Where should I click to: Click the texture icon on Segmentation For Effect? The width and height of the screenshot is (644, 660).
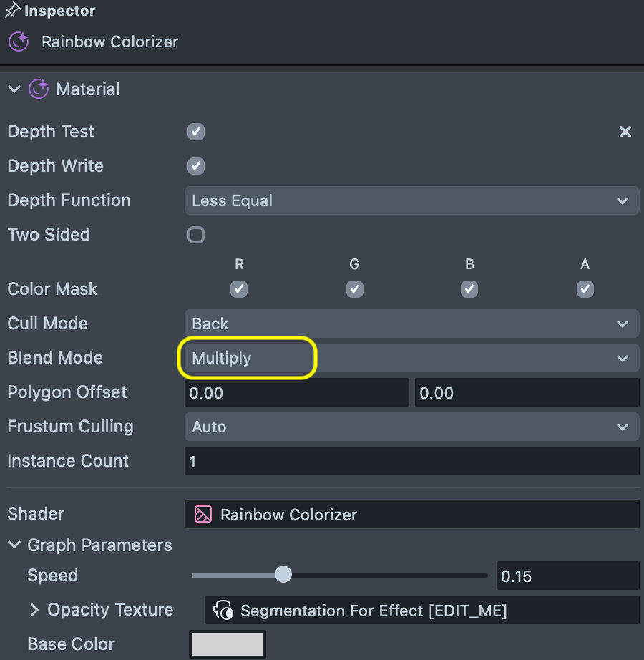[224, 610]
